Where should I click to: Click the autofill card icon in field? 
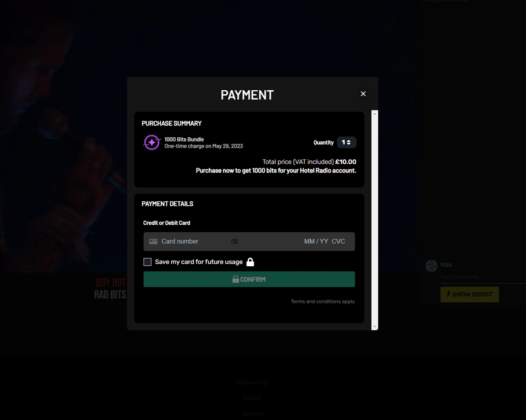235,242
